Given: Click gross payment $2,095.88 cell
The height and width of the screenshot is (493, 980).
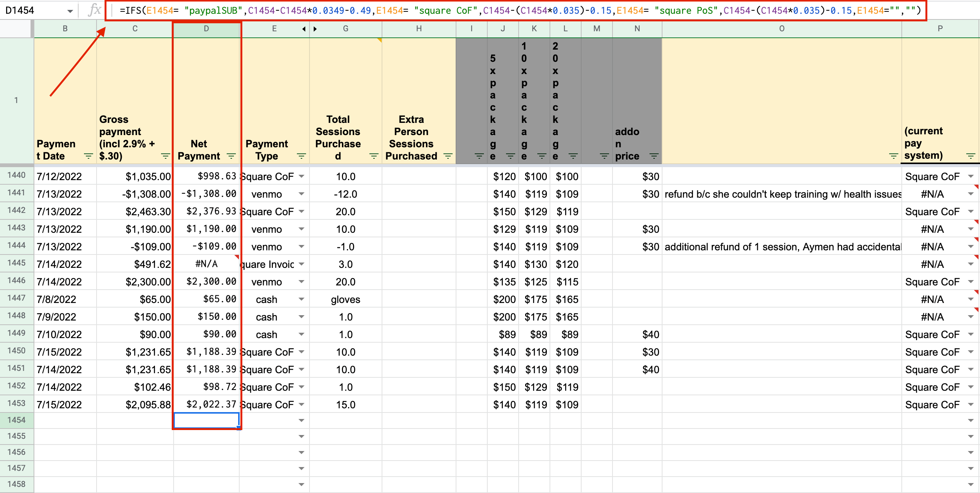Looking at the screenshot, I should tap(135, 404).
